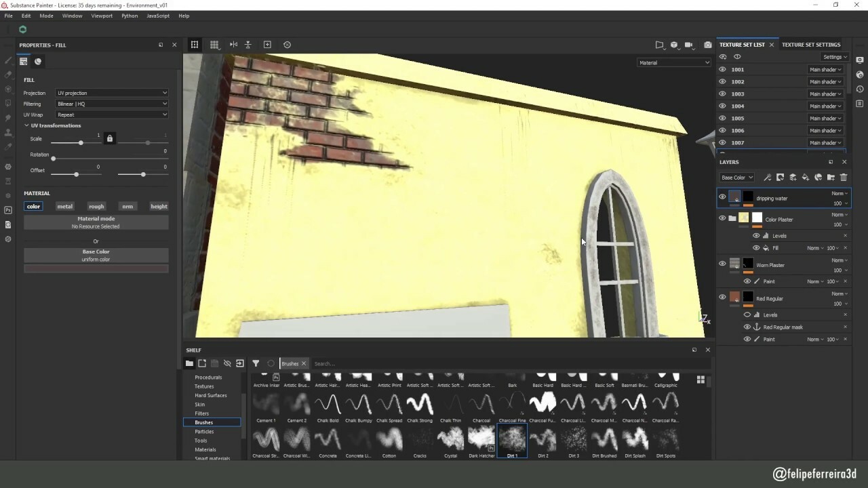The height and width of the screenshot is (488, 868).
Task: Hide the dripping water layer
Action: [x=722, y=197]
